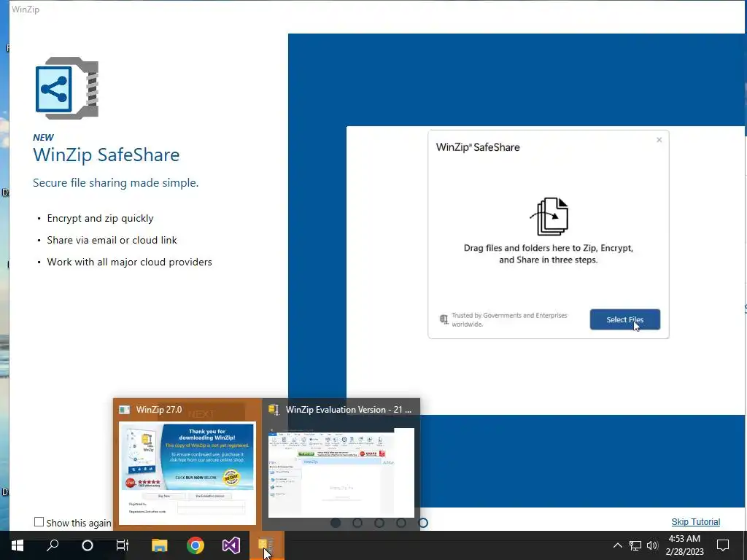Click 'Encrypt and zip quickly' bullet
This screenshot has height=560, width=747.
(x=100, y=218)
